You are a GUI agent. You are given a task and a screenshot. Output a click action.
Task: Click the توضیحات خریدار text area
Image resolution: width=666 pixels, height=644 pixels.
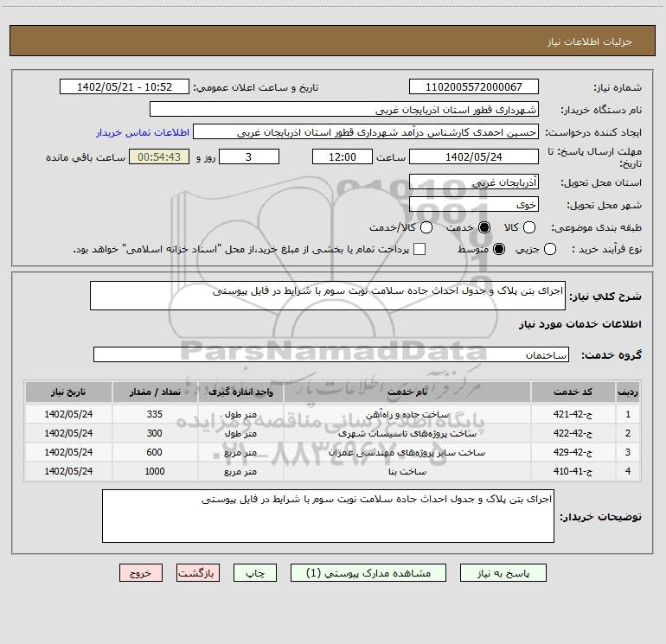click(x=328, y=516)
